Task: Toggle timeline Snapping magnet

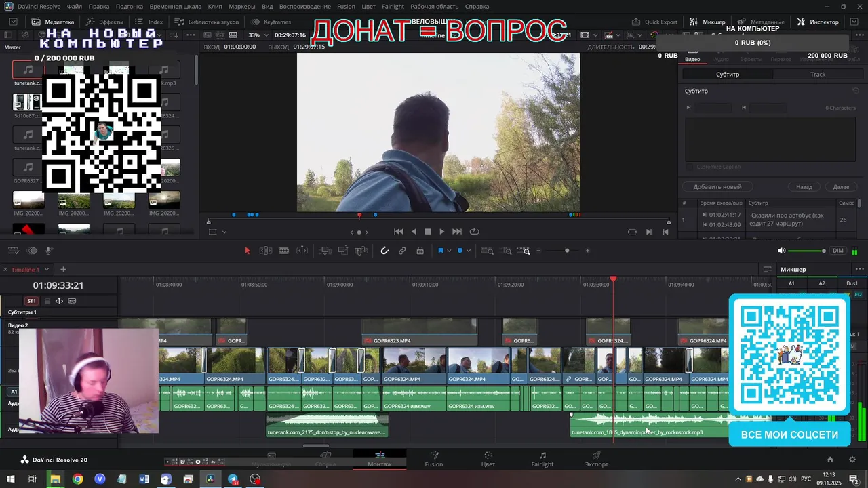Action: [384, 251]
